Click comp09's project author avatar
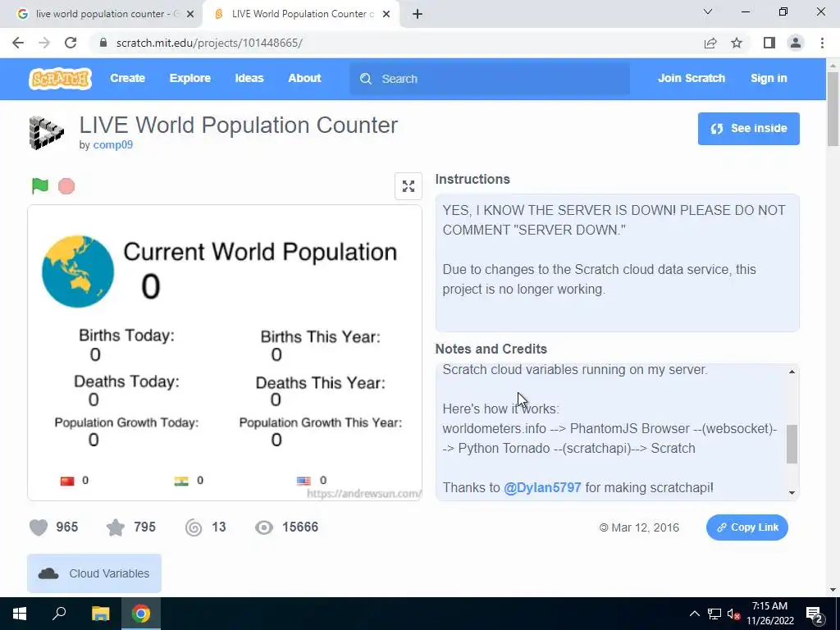 click(46, 133)
